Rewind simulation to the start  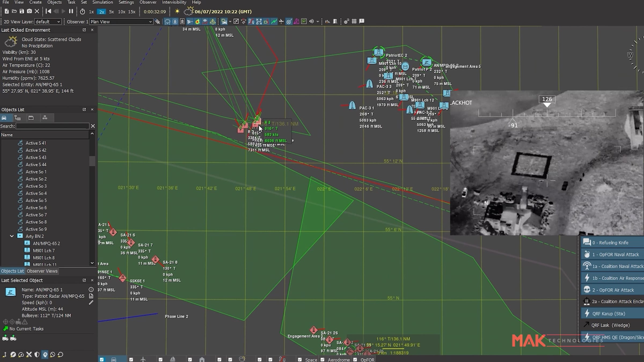(x=48, y=11)
